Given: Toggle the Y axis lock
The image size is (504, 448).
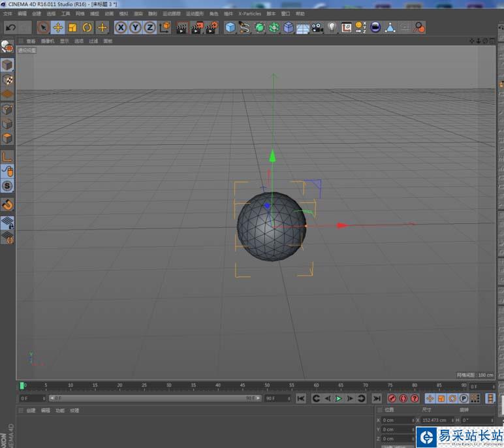Looking at the screenshot, I should [135, 27].
